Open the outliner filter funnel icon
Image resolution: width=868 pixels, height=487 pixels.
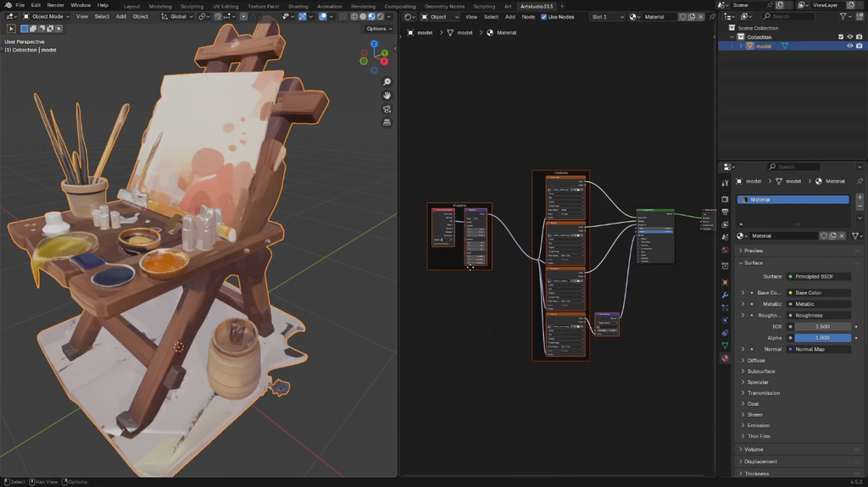point(843,17)
